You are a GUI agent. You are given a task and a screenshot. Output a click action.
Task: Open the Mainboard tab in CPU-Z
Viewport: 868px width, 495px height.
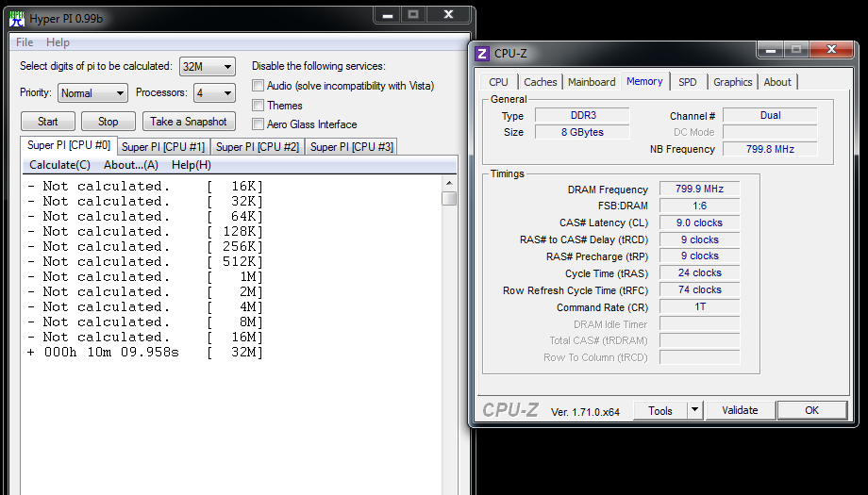pyautogui.click(x=592, y=82)
